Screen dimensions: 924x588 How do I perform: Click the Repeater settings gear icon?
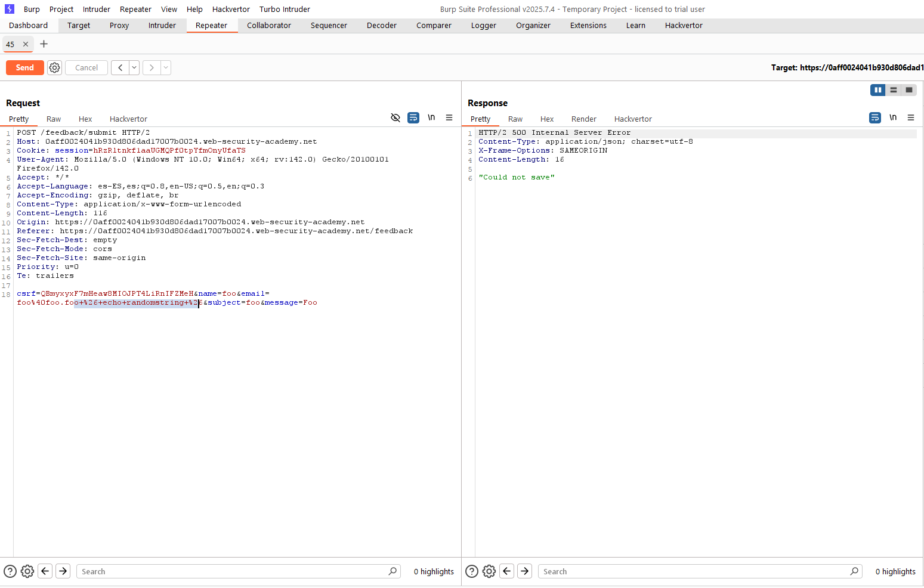click(x=54, y=68)
